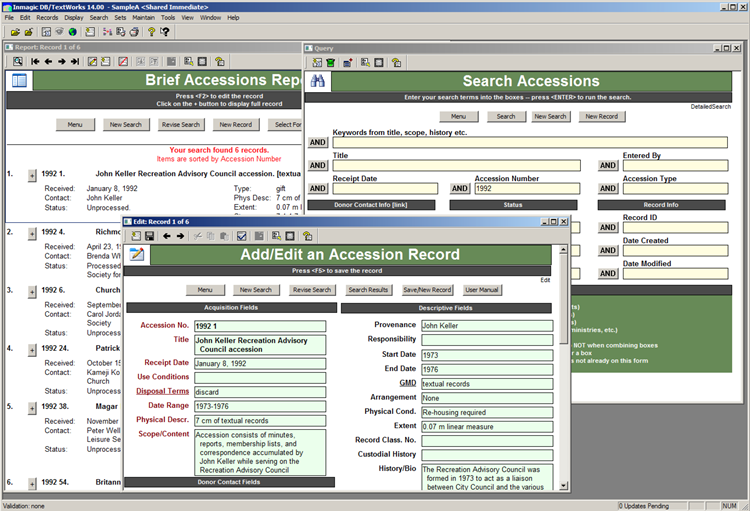
Task: Click the Use Conditions input field
Action: point(260,378)
